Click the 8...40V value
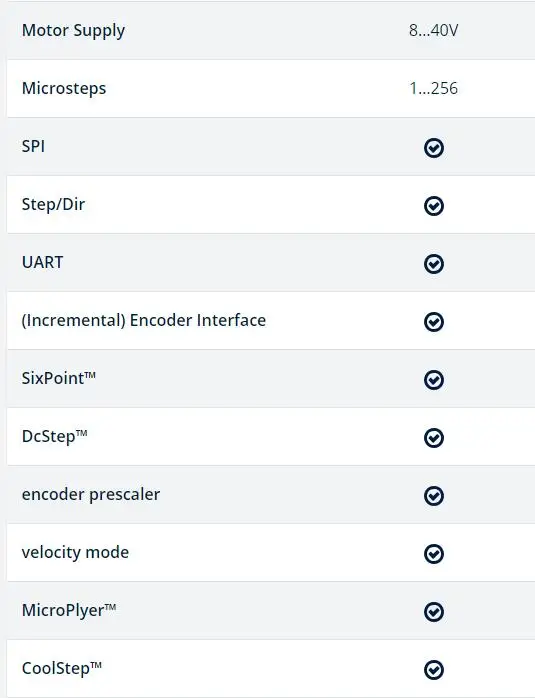The height and width of the screenshot is (698, 535). tap(434, 30)
